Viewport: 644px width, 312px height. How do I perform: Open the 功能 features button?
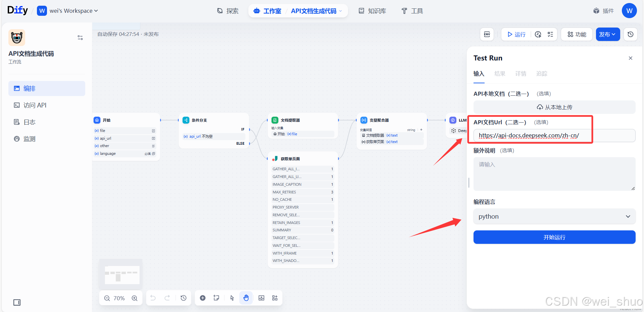pyautogui.click(x=577, y=34)
